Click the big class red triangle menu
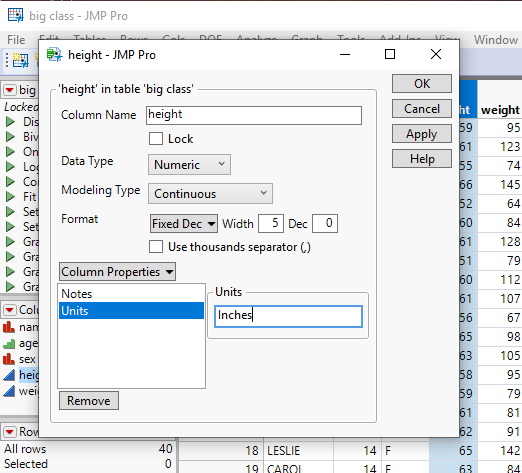This screenshot has height=473, width=522. click(10, 90)
